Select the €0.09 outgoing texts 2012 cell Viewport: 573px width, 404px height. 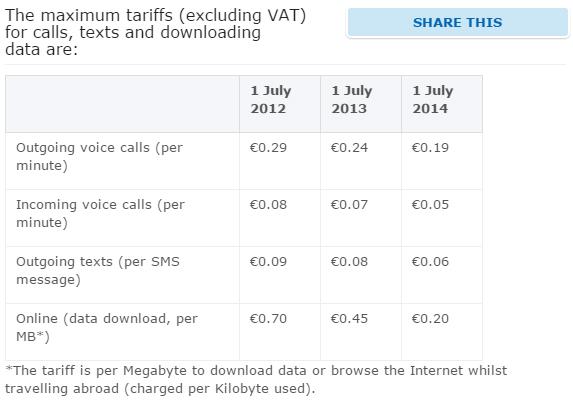point(280,275)
